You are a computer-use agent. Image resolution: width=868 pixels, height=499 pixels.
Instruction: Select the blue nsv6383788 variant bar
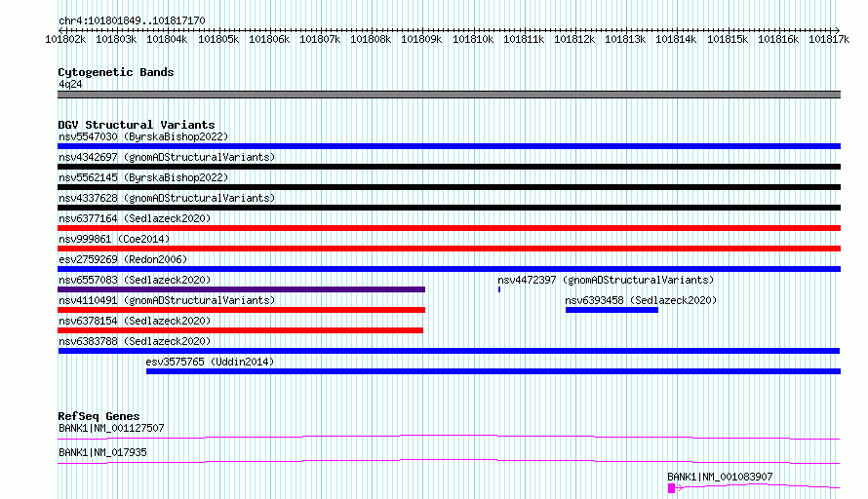(449, 351)
